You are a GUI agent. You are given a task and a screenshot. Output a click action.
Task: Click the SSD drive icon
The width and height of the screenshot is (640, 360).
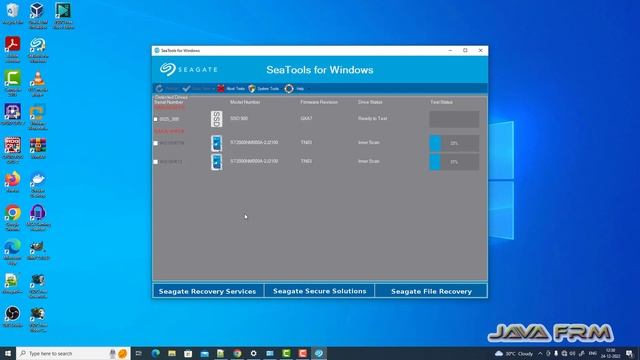coord(217,119)
